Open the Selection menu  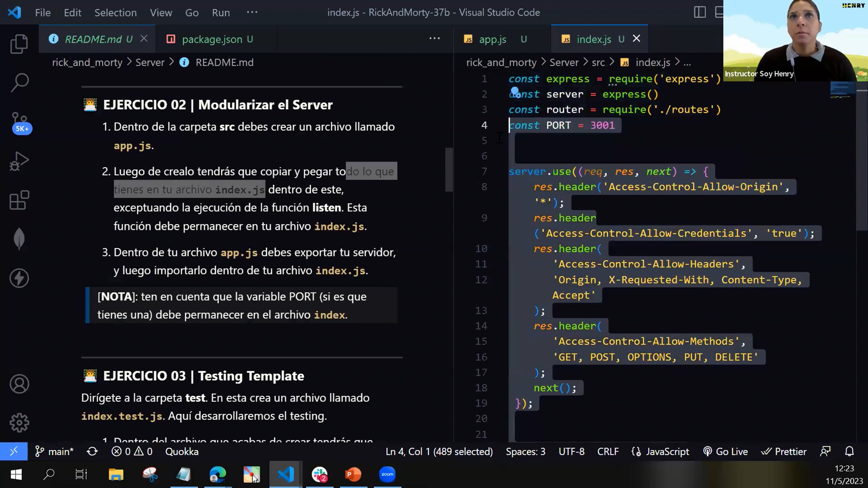point(115,13)
